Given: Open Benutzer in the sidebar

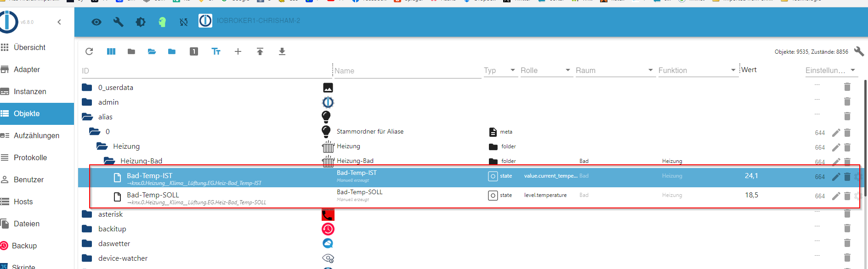Looking at the screenshot, I should point(37,179).
